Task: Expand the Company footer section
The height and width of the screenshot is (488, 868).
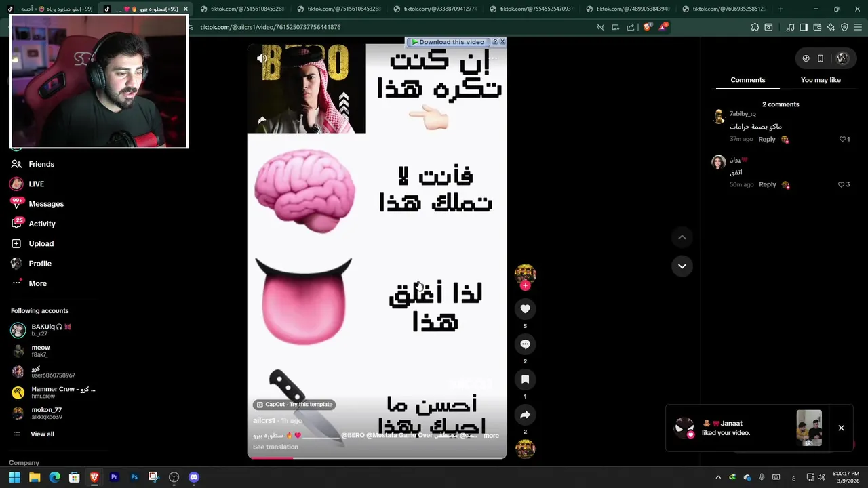Action: pyautogui.click(x=24, y=463)
